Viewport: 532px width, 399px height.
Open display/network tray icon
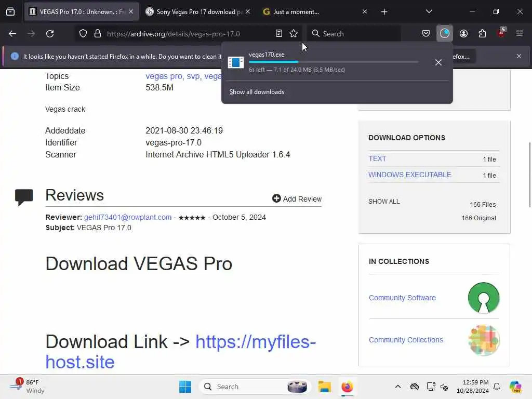click(431, 387)
